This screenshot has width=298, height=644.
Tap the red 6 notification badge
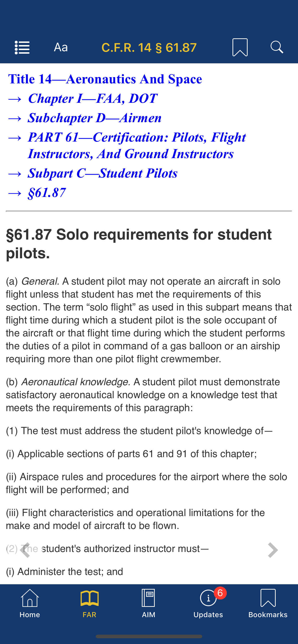(220, 593)
